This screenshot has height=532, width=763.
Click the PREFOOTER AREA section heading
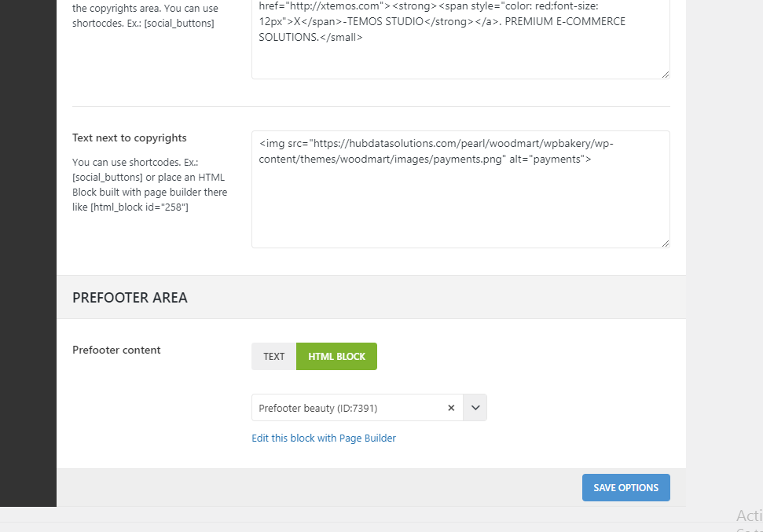pyautogui.click(x=130, y=297)
